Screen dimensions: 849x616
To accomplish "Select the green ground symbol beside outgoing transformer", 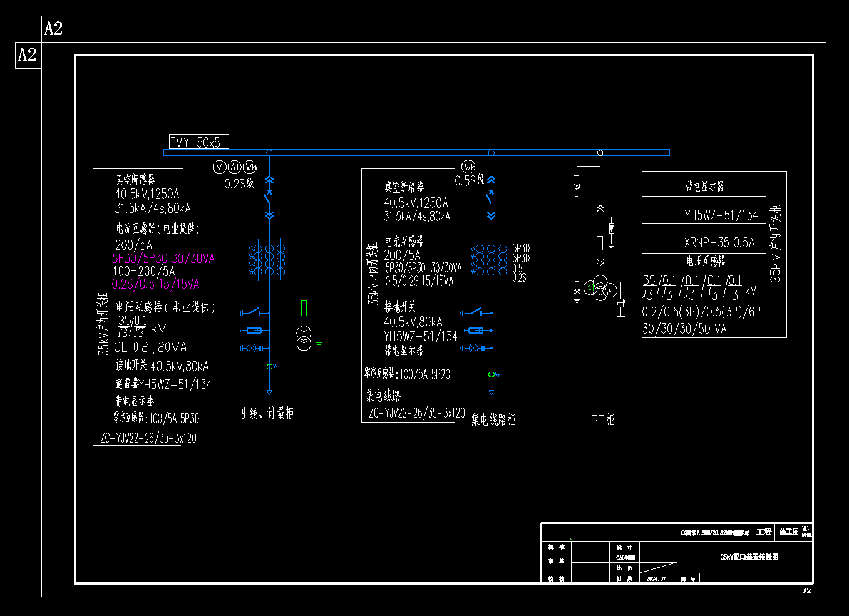I will tap(319, 342).
